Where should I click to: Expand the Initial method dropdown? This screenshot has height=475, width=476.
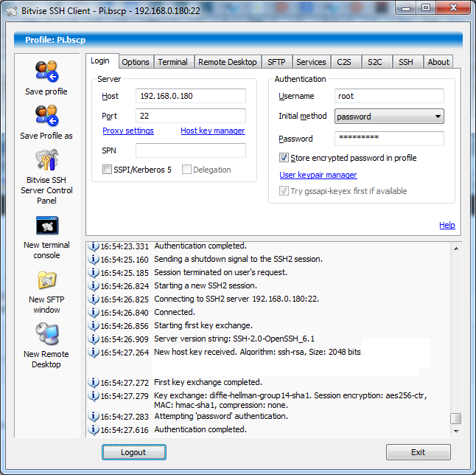tap(438, 117)
